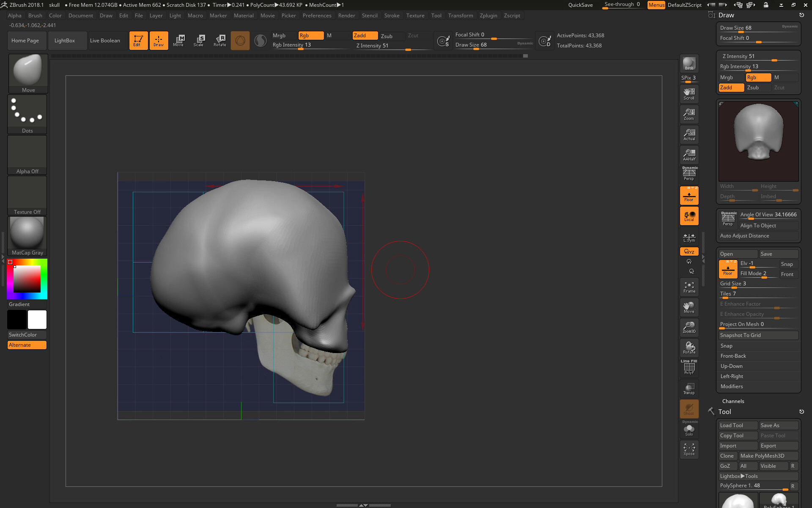The height and width of the screenshot is (508, 812).
Task: Click the sphere material icon next to Rotate
Action: pos(240,41)
